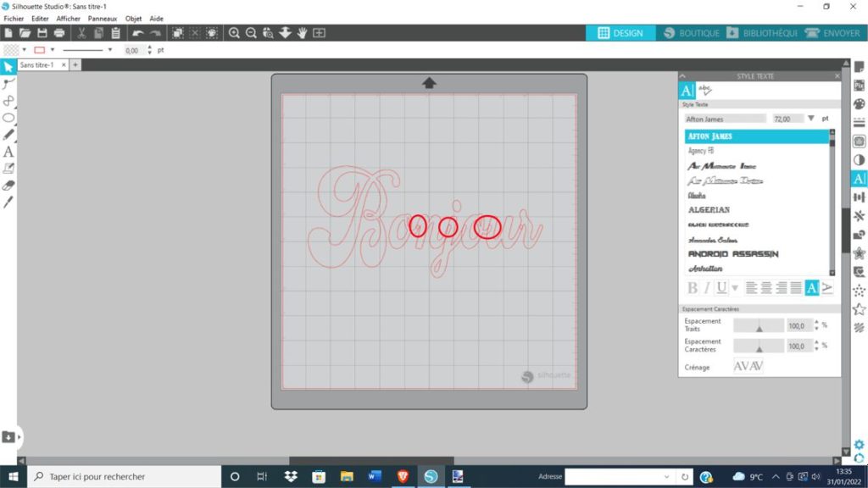Open the BIBLIOTHÈQUE library tab
Viewport: 868px width, 488px height.
pyautogui.click(x=762, y=33)
